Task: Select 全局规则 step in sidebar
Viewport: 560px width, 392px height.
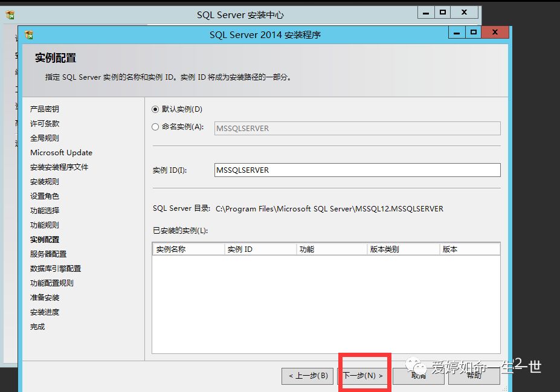Action: [45, 138]
